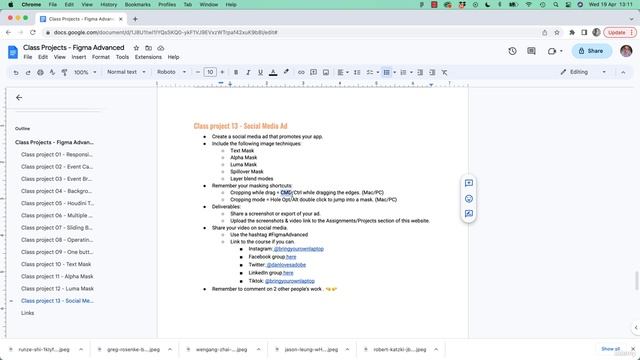Click Suggest edits icon beside page
This screenshot has width=640, height=360.
pyautogui.click(x=469, y=213)
